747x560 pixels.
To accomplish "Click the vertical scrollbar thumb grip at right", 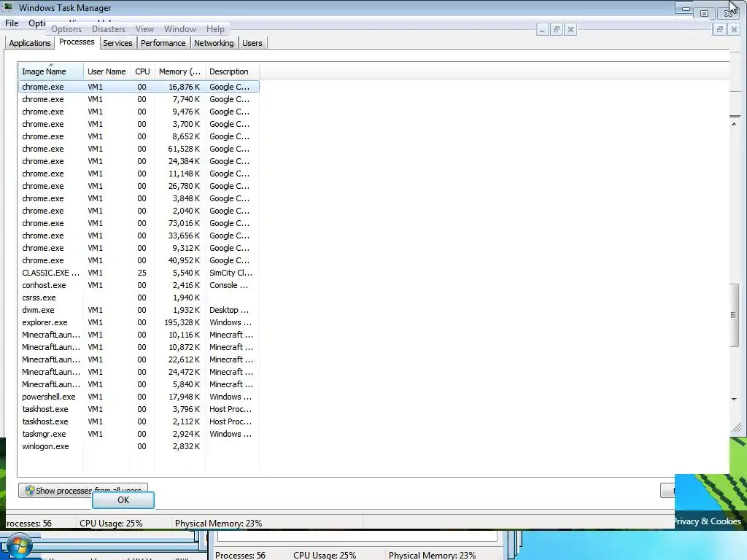I will click(x=734, y=315).
